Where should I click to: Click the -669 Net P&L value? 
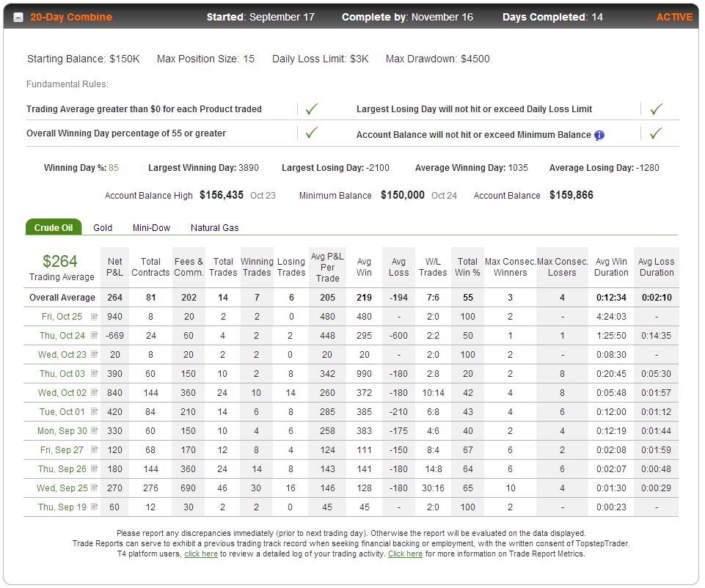114,336
